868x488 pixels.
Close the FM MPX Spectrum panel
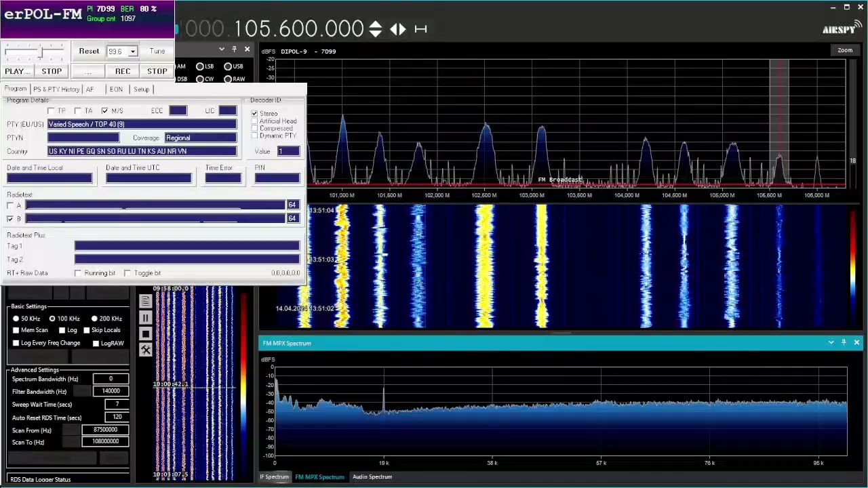[x=856, y=343]
